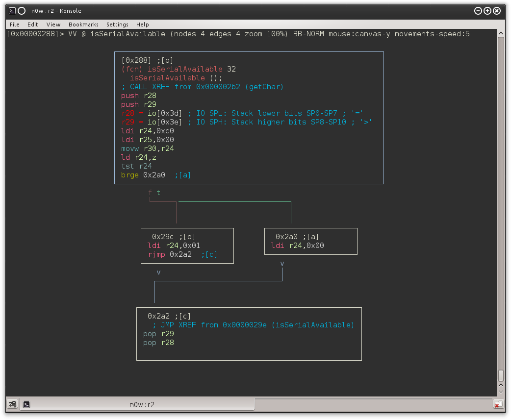Click the red notification icon in the system tray

pyautogui.click(x=498, y=404)
